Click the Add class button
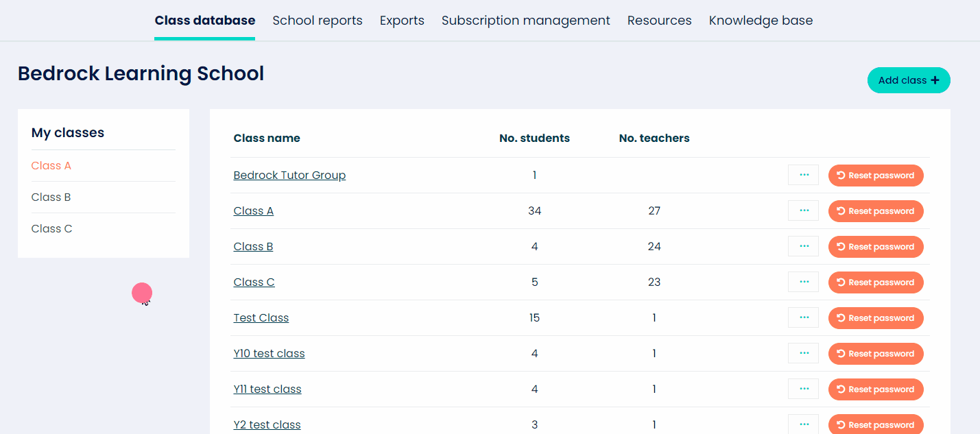This screenshot has width=980, height=434. 909,80
